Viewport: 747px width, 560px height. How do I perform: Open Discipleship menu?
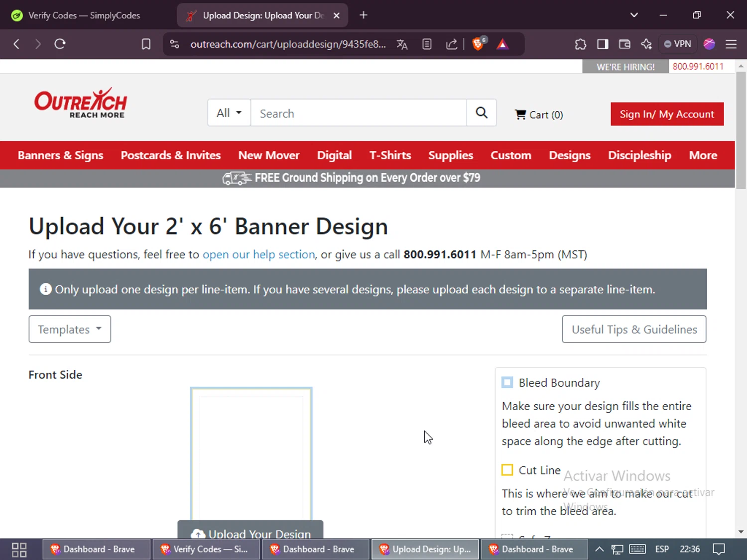[x=639, y=155]
